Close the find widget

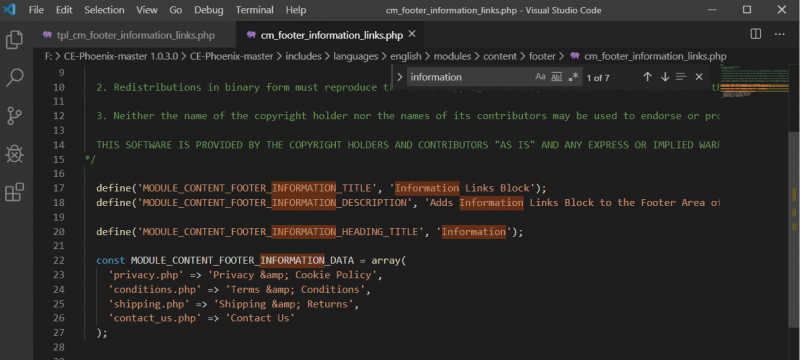(699, 77)
